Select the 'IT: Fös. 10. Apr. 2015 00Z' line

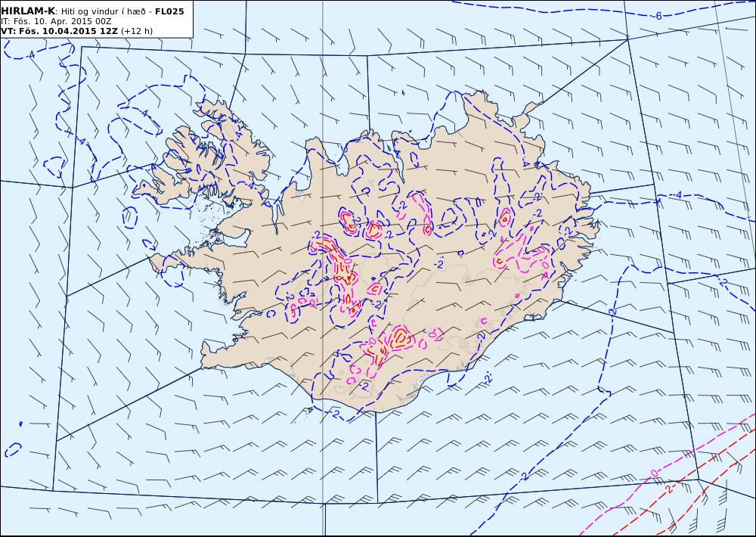56,21
